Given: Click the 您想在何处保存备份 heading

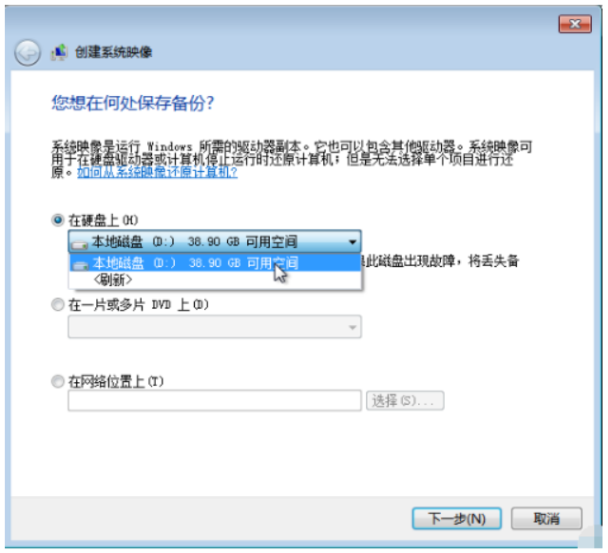Looking at the screenshot, I should coord(133,103).
